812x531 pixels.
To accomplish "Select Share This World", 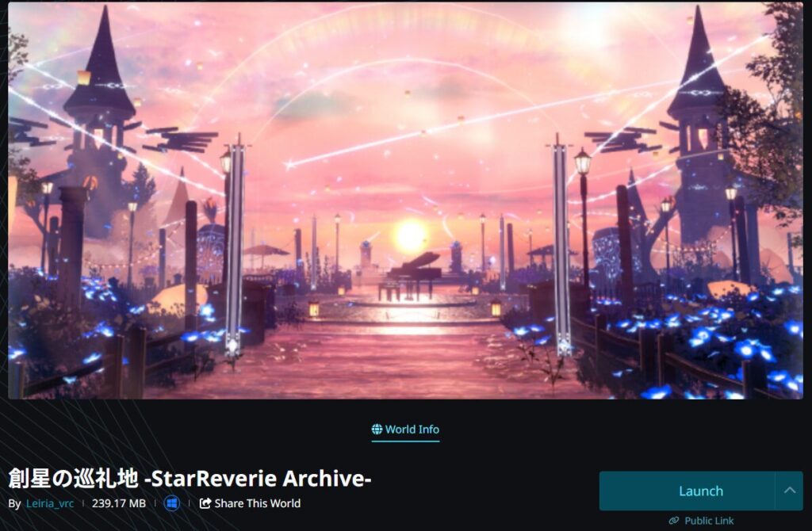I will [x=250, y=503].
